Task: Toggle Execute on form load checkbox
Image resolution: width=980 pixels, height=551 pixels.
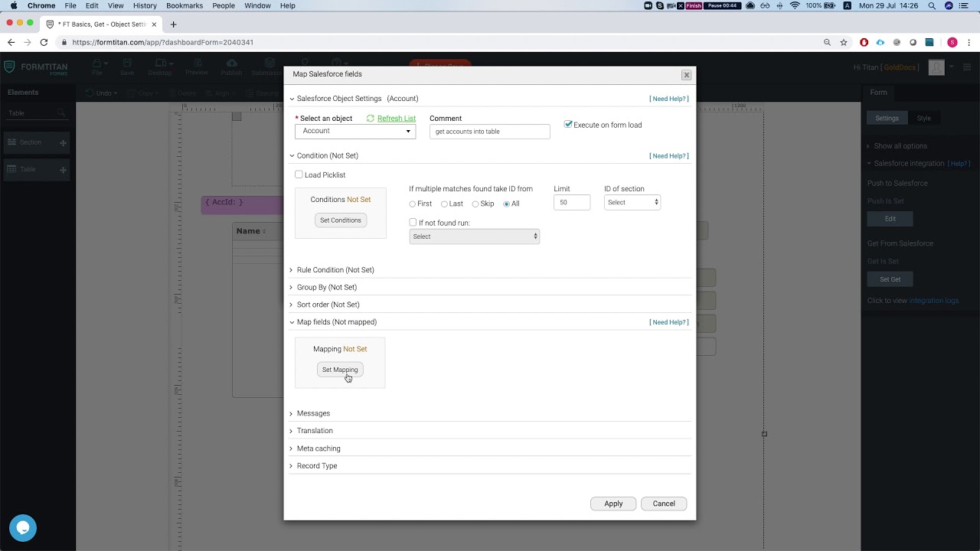Action: point(568,124)
